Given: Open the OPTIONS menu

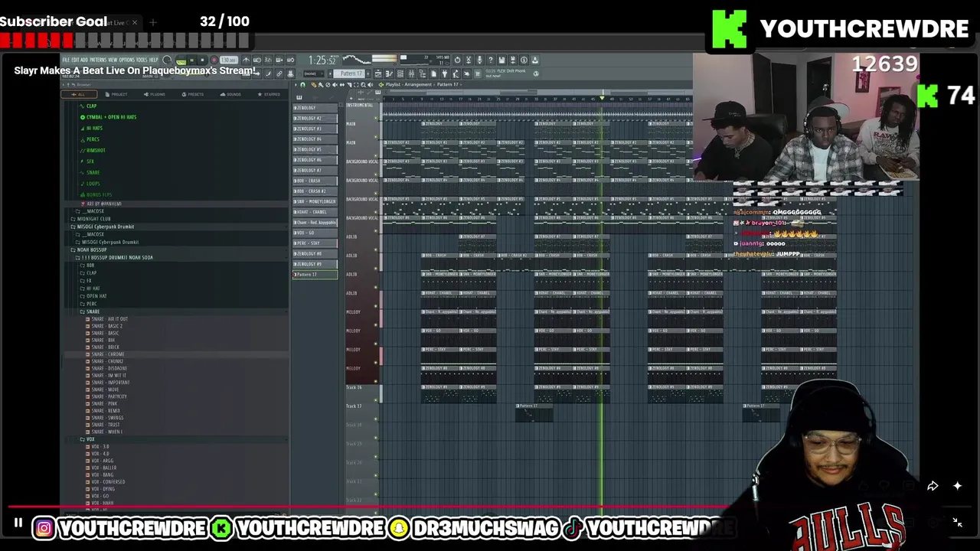Looking at the screenshot, I should click(127, 60).
